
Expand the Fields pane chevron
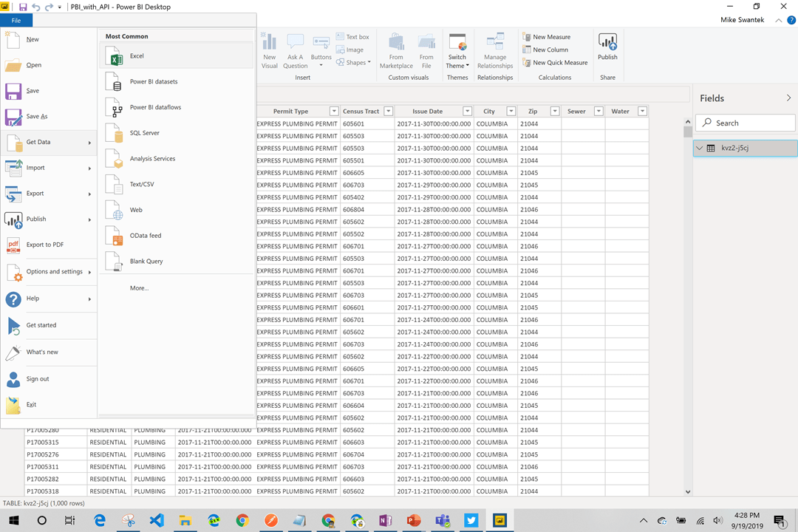(788, 98)
